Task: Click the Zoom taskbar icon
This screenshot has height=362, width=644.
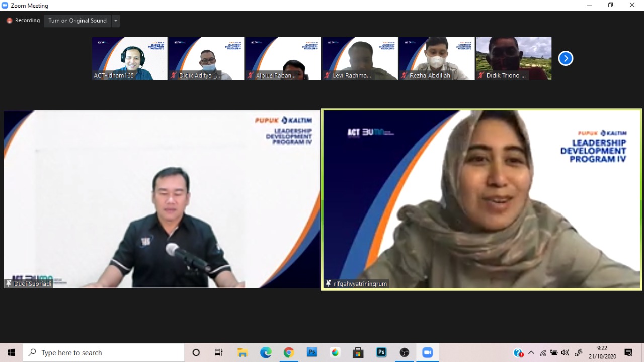Action: [428, 353]
